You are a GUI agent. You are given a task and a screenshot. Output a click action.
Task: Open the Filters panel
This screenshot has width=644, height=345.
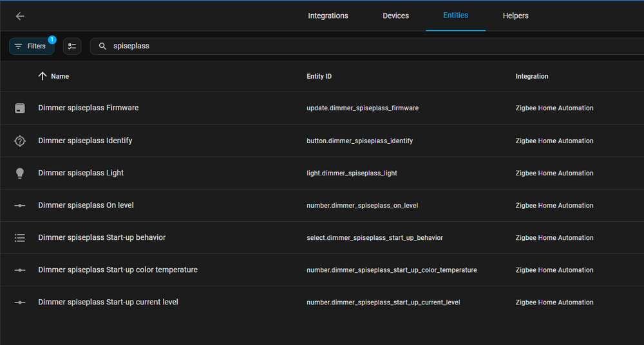pyautogui.click(x=31, y=46)
